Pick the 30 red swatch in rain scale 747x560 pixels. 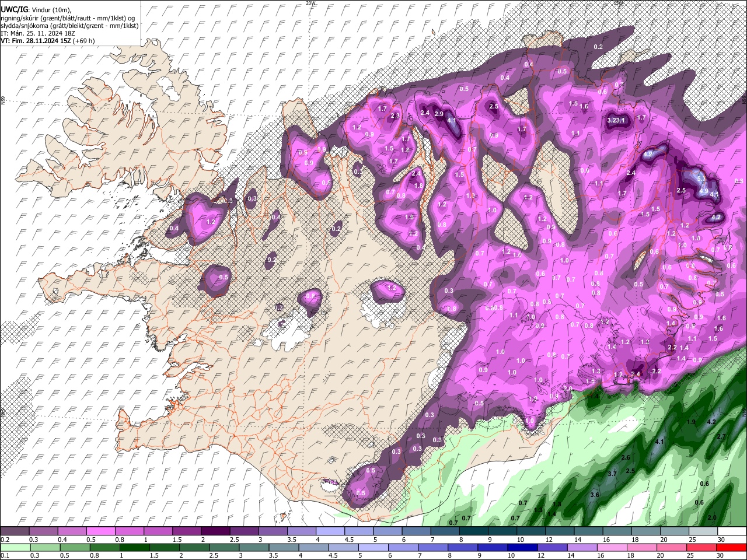tap(730, 547)
